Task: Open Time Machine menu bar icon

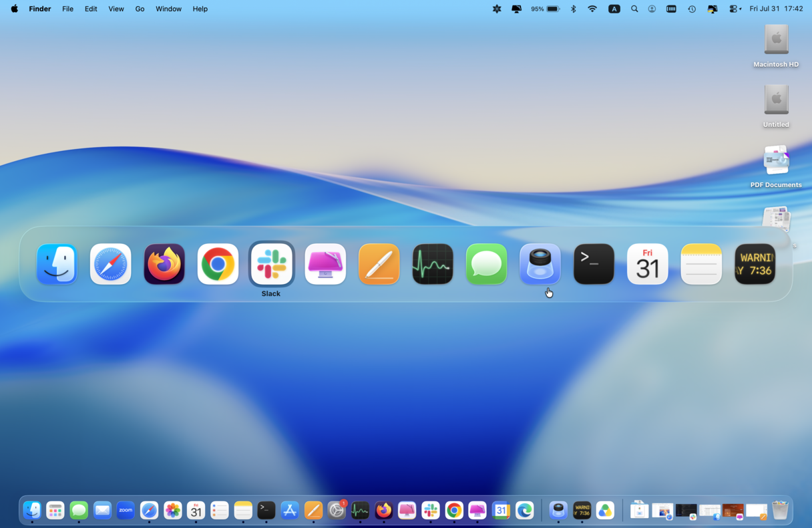Action: click(x=692, y=9)
